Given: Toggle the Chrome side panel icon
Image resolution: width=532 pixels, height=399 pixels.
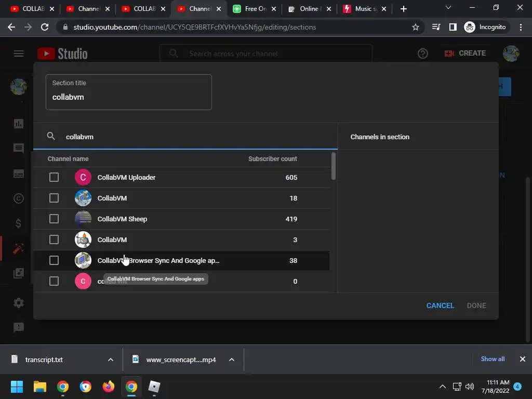Looking at the screenshot, I should [453, 27].
